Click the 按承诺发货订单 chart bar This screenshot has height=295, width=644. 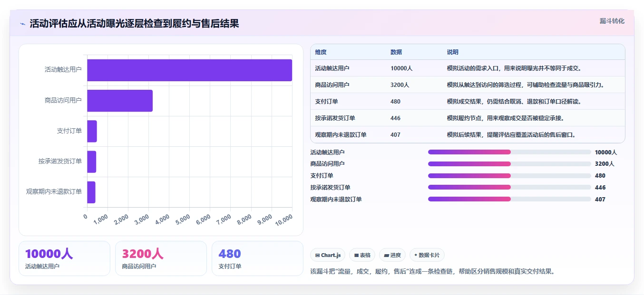tap(91, 162)
